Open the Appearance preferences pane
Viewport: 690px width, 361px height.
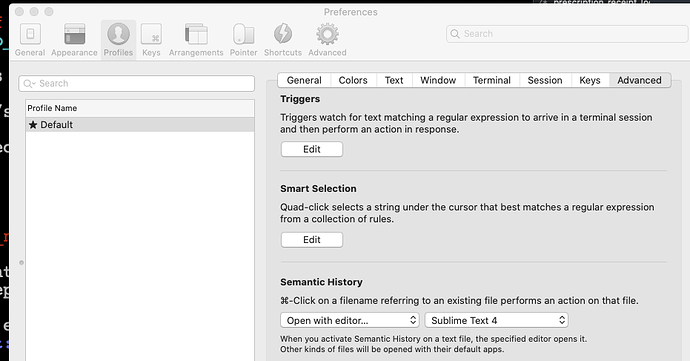click(74, 34)
